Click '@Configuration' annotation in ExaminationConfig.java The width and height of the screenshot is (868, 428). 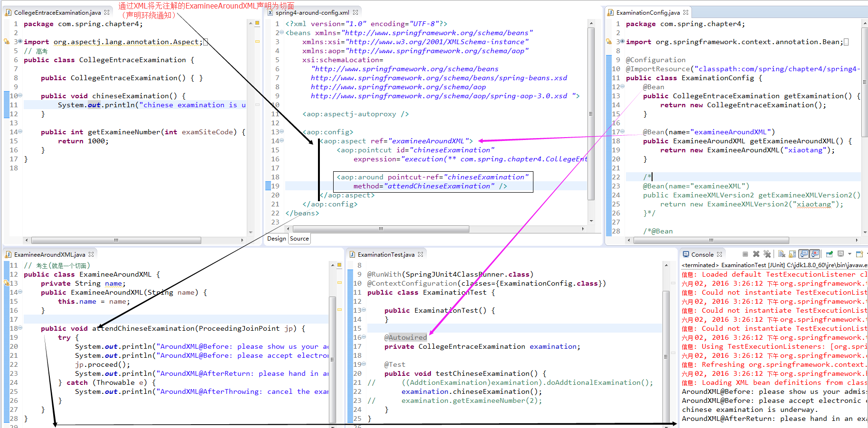[655, 60]
